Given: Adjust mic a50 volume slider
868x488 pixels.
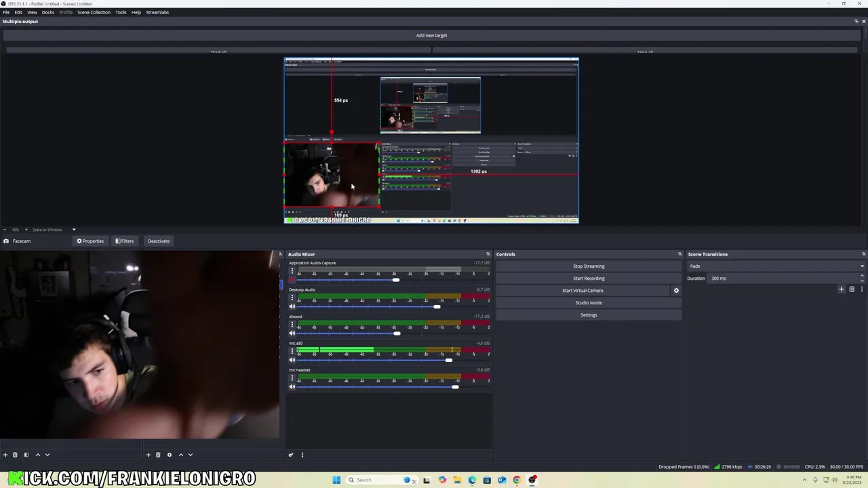Looking at the screenshot, I should point(448,360).
